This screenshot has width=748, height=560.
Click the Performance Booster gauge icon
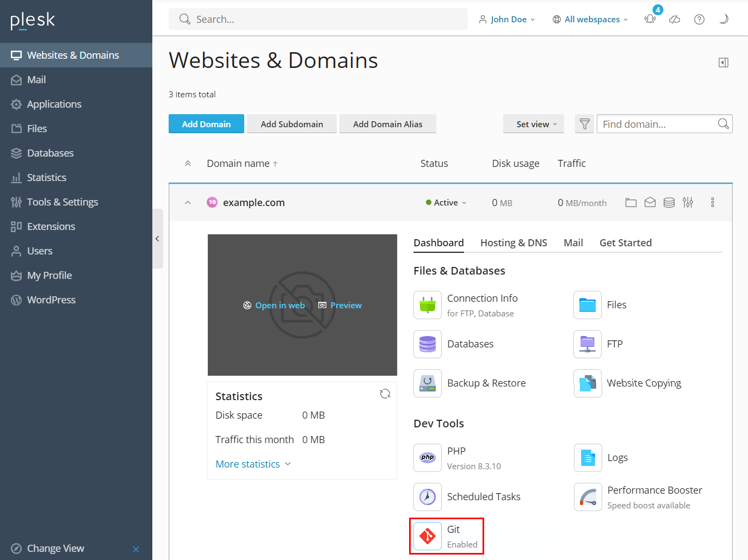click(x=588, y=497)
